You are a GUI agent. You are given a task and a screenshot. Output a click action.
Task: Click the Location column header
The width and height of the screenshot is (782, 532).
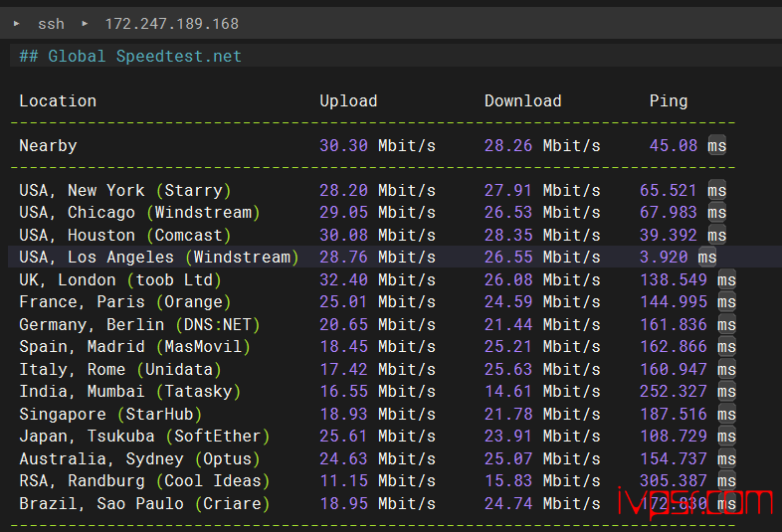pyautogui.click(x=58, y=100)
